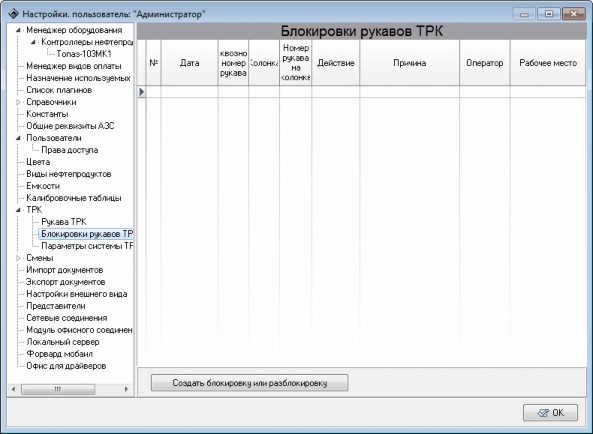Collapse the ТРК tree node
The image size is (593, 434).
coord(18,210)
